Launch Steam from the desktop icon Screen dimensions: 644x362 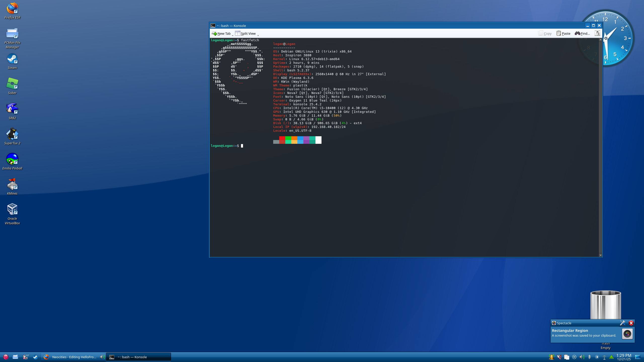coord(12,59)
